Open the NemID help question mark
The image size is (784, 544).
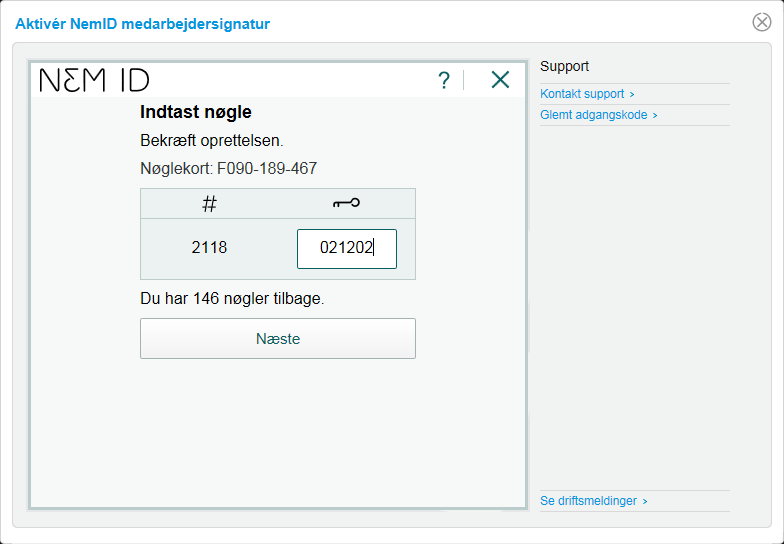point(444,80)
